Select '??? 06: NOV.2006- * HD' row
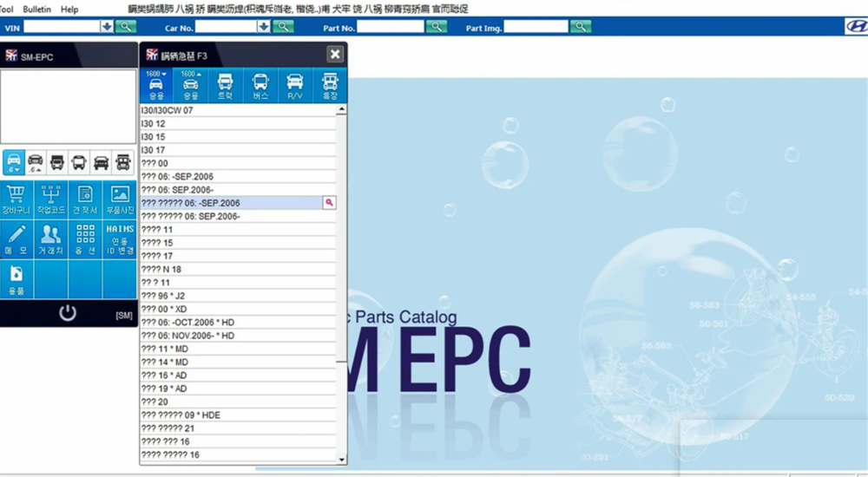The height and width of the screenshot is (477, 868). click(x=238, y=336)
